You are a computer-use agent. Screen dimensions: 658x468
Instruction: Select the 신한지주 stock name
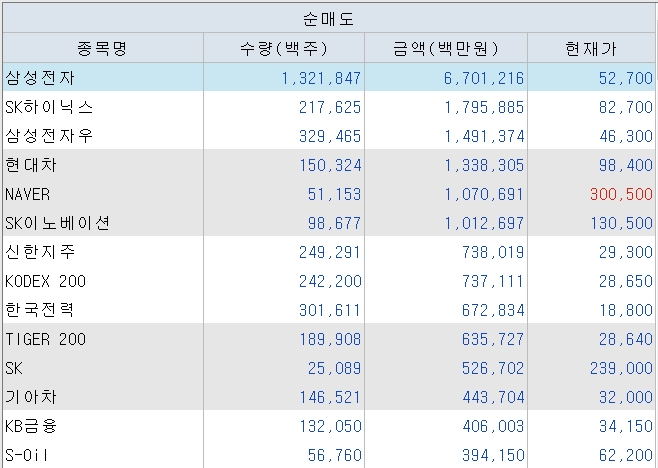tap(40, 252)
